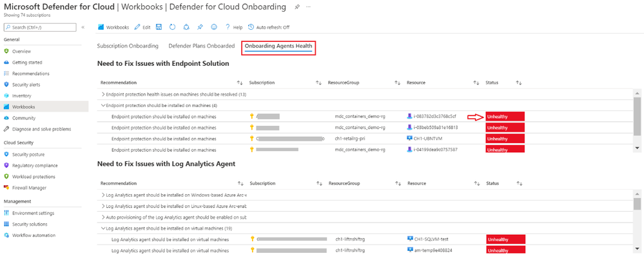
Task: Open resource i-083782d3c3768c5cf
Action: pyautogui.click(x=435, y=117)
